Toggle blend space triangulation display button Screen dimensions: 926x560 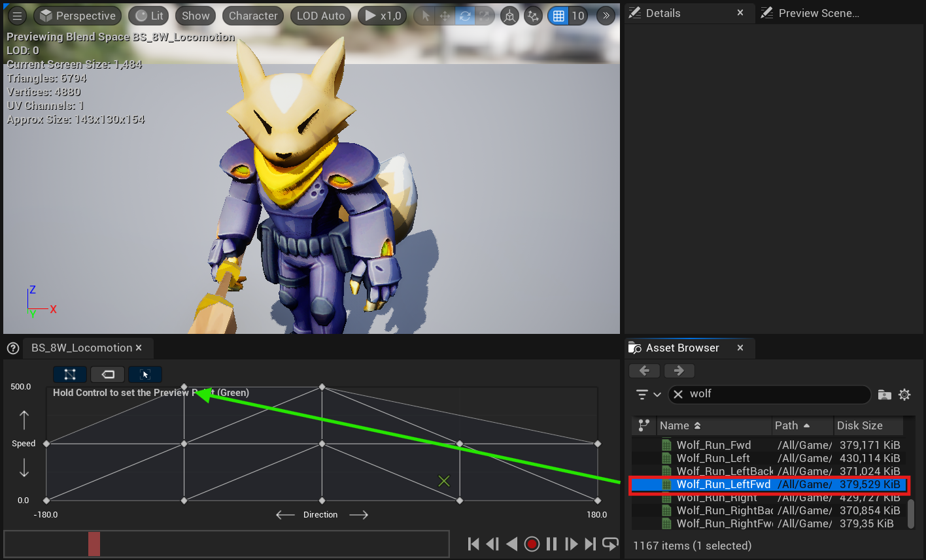70,374
